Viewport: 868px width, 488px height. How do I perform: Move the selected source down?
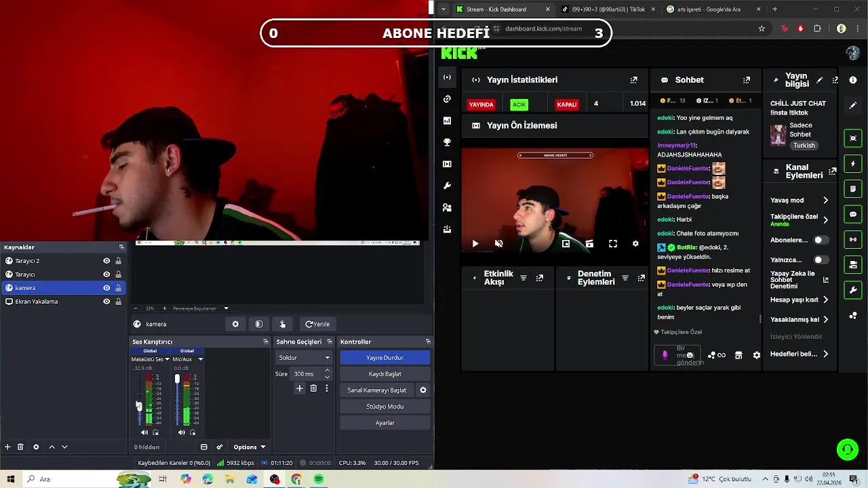[64, 447]
